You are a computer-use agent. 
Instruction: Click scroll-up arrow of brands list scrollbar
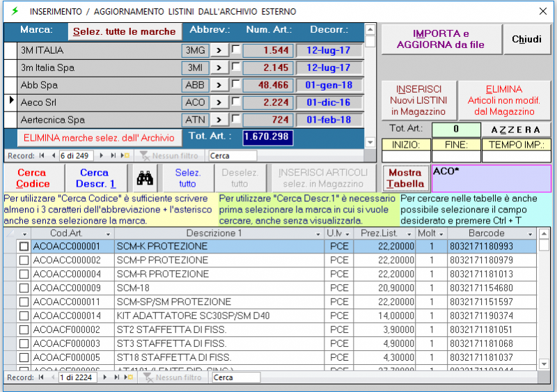pyautogui.click(x=370, y=30)
